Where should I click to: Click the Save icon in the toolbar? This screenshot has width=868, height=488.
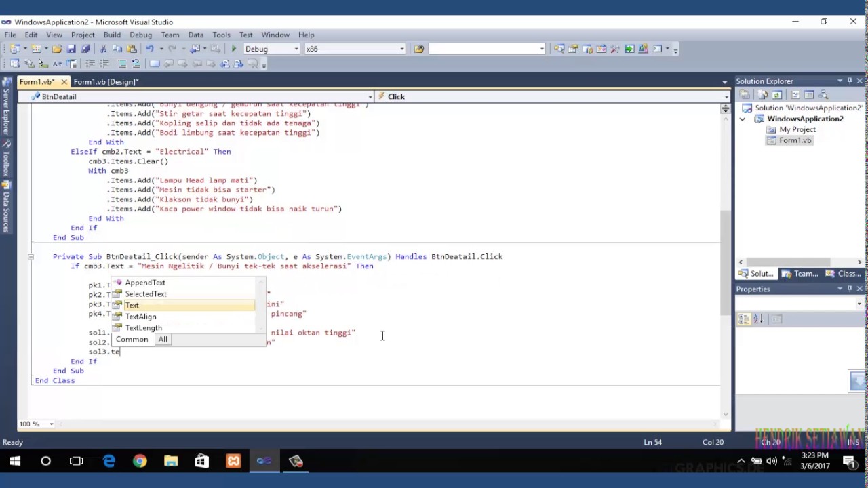click(71, 49)
